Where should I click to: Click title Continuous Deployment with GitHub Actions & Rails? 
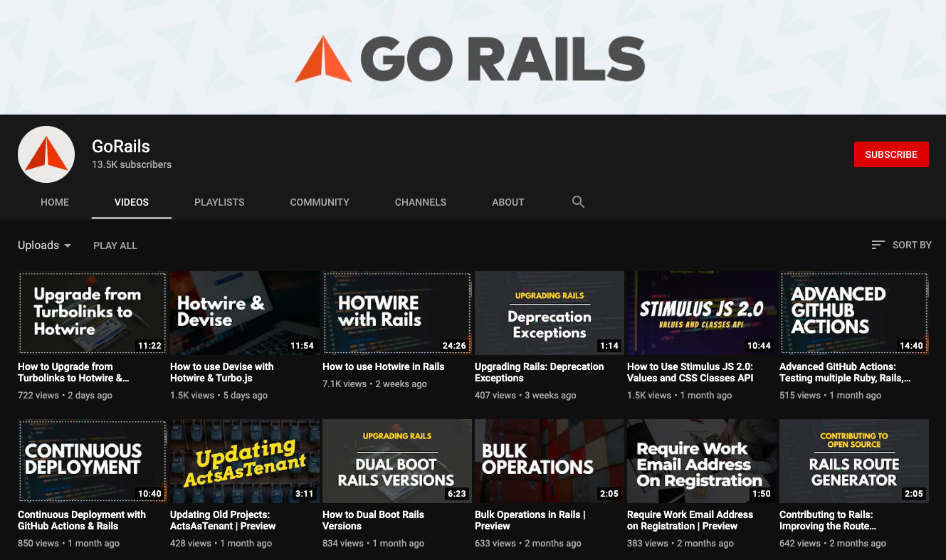(x=82, y=520)
